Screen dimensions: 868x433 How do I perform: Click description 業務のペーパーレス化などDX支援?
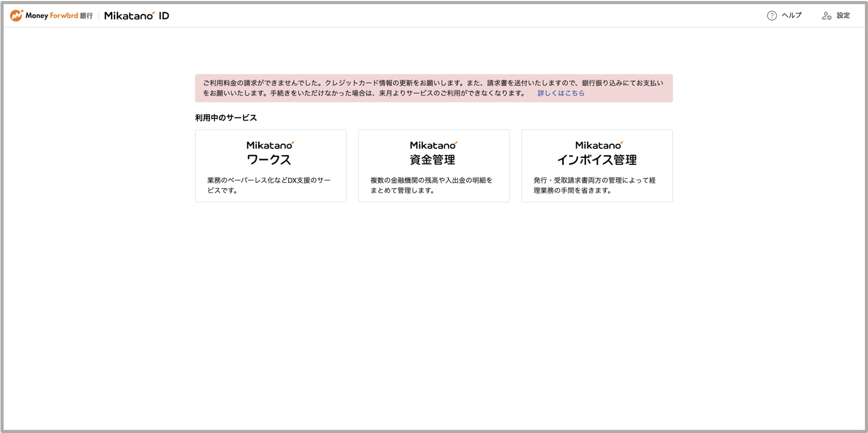tap(268, 185)
